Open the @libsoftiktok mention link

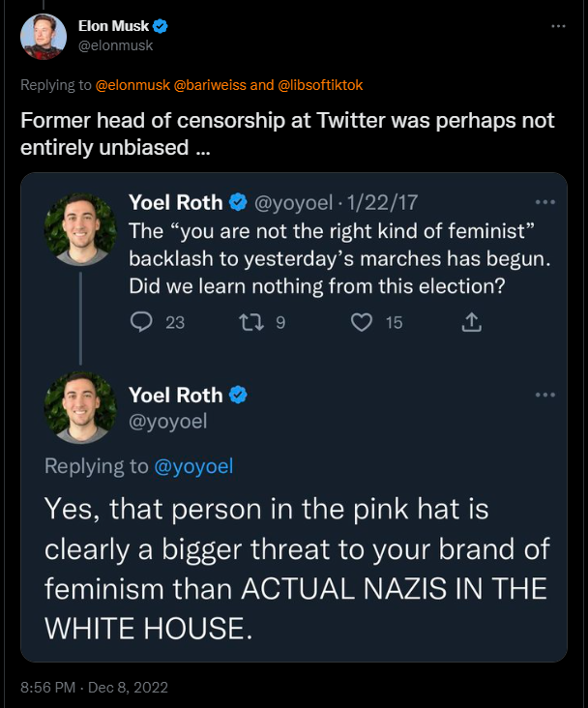point(320,85)
